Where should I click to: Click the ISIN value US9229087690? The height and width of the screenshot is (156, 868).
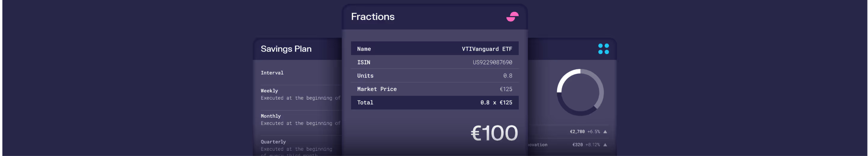tap(492, 62)
